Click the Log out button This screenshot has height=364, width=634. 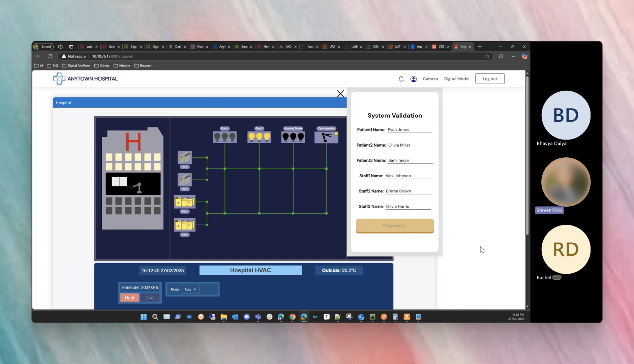[490, 79]
